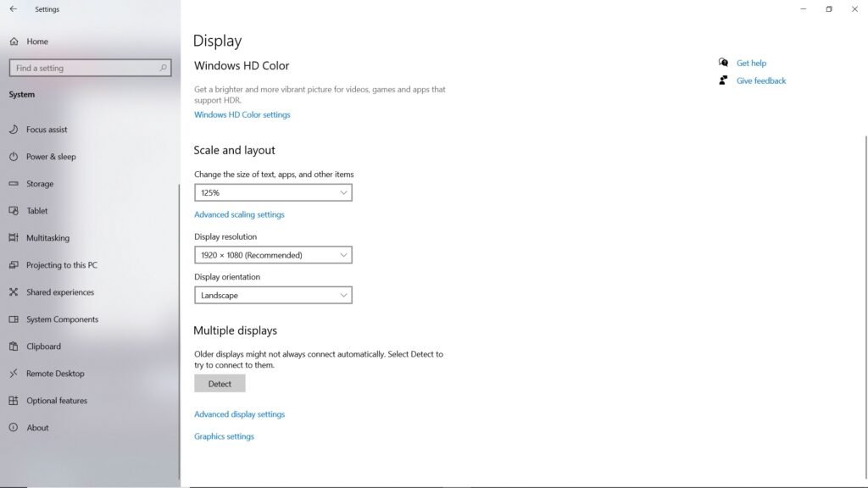Image resolution: width=868 pixels, height=488 pixels.
Task: Click the Focus assist moon icon
Action: tap(14, 130)
